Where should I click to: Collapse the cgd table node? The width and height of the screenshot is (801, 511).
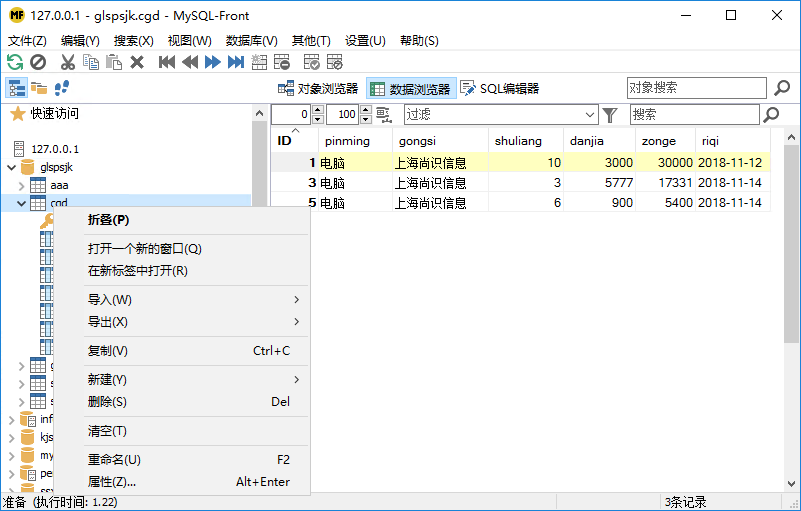21,203
